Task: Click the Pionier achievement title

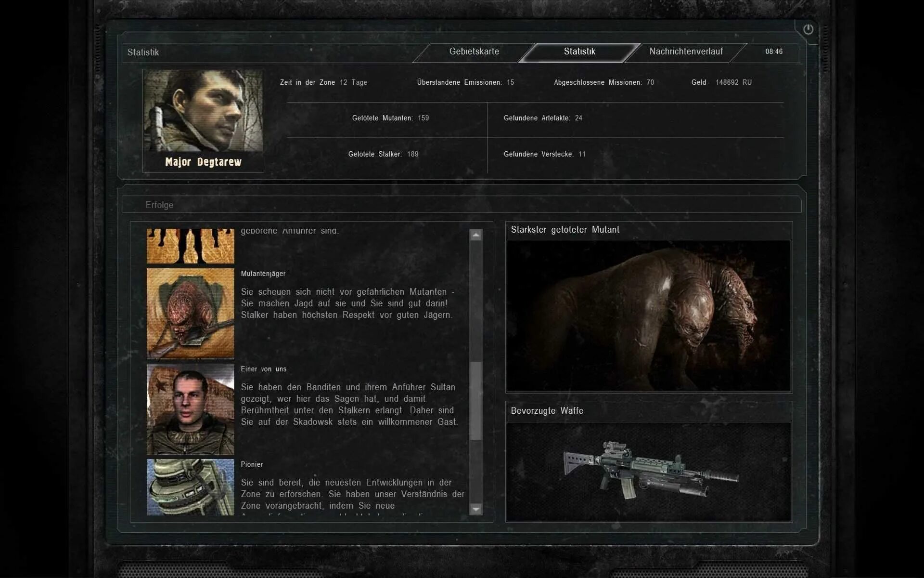Action: 252,464
